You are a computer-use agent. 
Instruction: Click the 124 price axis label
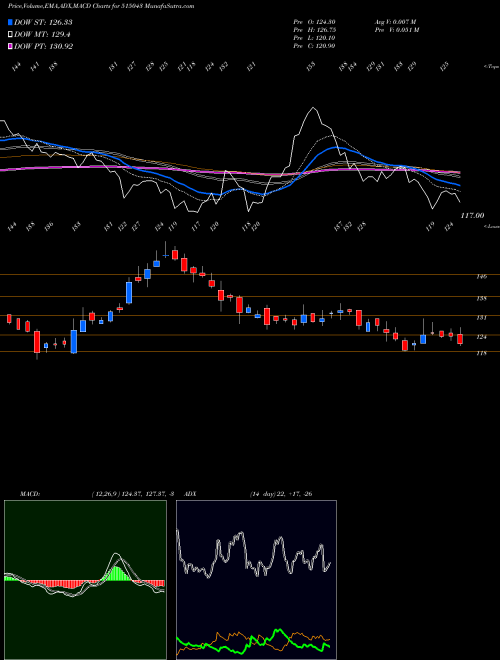[x=482, y=337]
